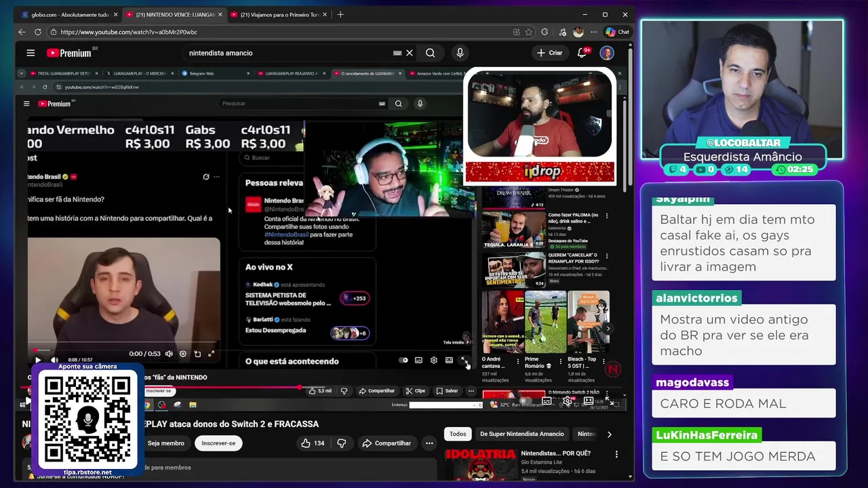
Task: Open the '+253' live listeners pill
Action: (x=355, y=298)
